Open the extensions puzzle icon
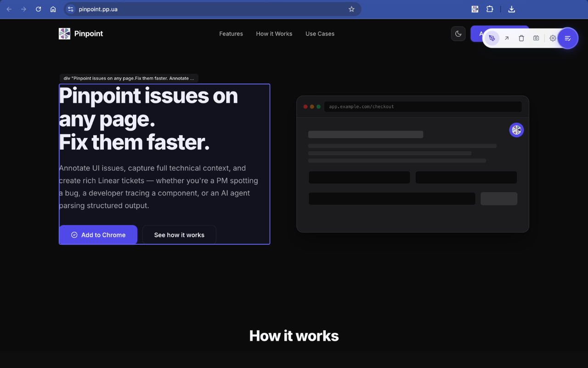The height and width of the screenshot is (368, 588). (490, 9)
